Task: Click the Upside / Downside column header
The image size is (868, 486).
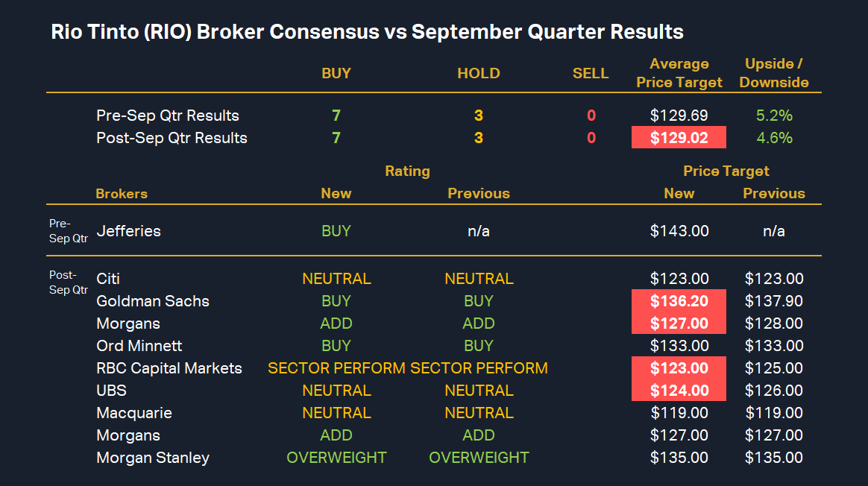Action: (774, 73)
